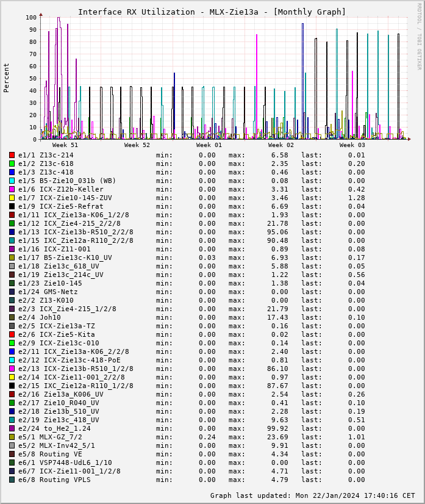Select the magenta swatch for e1/6 ICX-Z12b-Keller

tap(12, 189)
